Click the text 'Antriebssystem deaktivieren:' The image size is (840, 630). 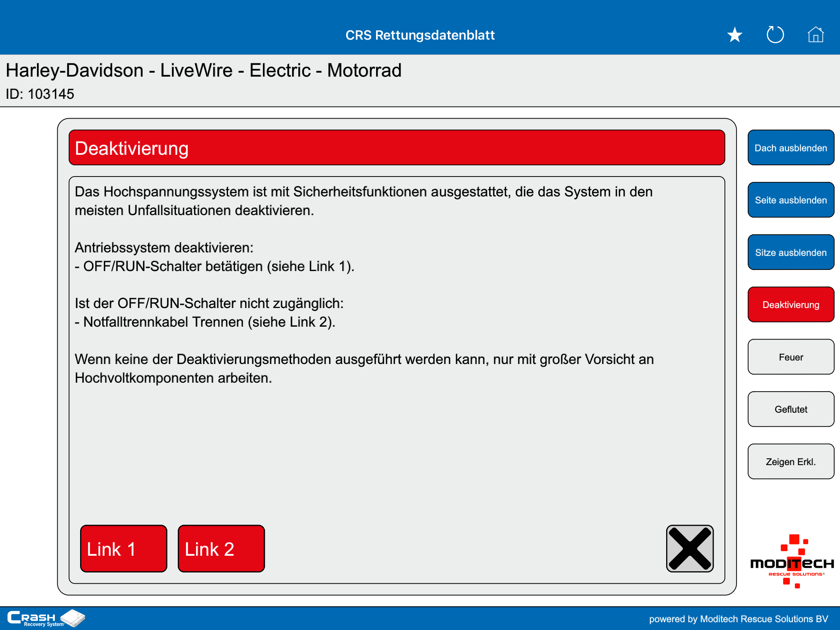(x=164, y=248)
